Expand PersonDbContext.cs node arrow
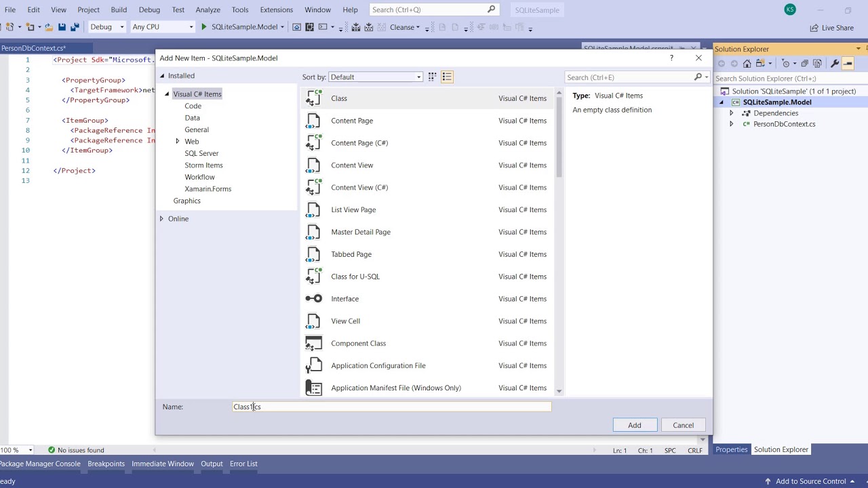The height and width of the screenshot is (488, 868). tap(731, 124)
